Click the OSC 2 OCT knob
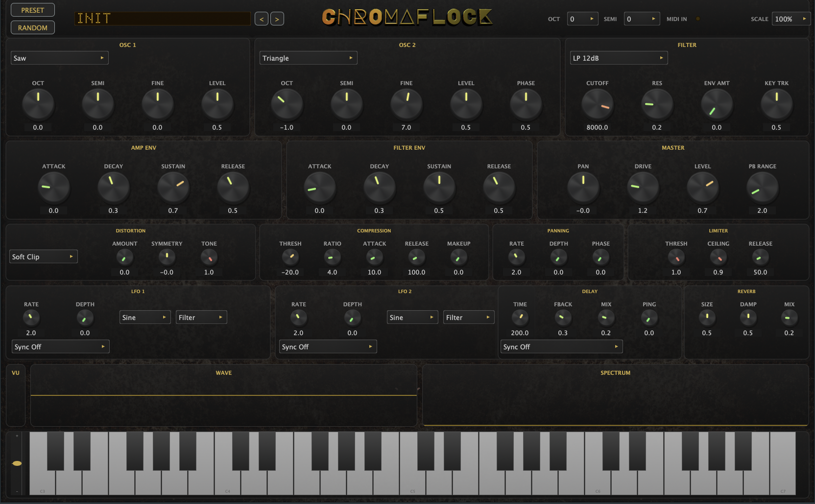Viewport: 815px width, 504px height. (287, 104)
